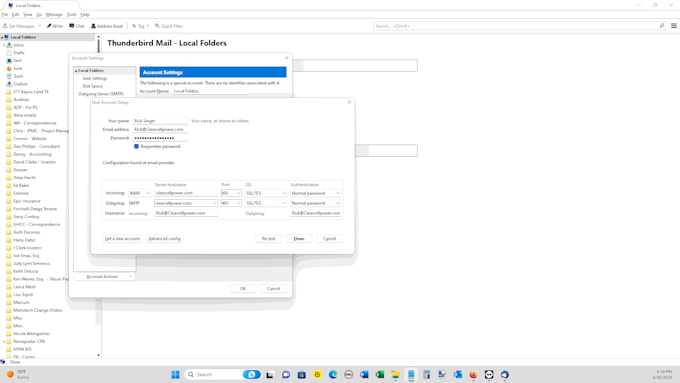The image size is (680, 383).
Task: Select Junk Settings in Account Settings tree
Action: tap(95, 79)
